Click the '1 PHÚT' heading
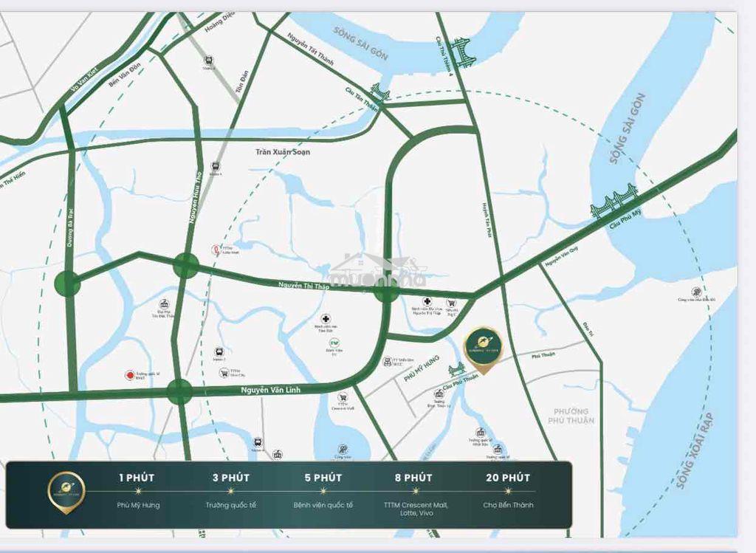Image resolution: width=756 pixels, height=553 pixels. click(x=137, y=478)
